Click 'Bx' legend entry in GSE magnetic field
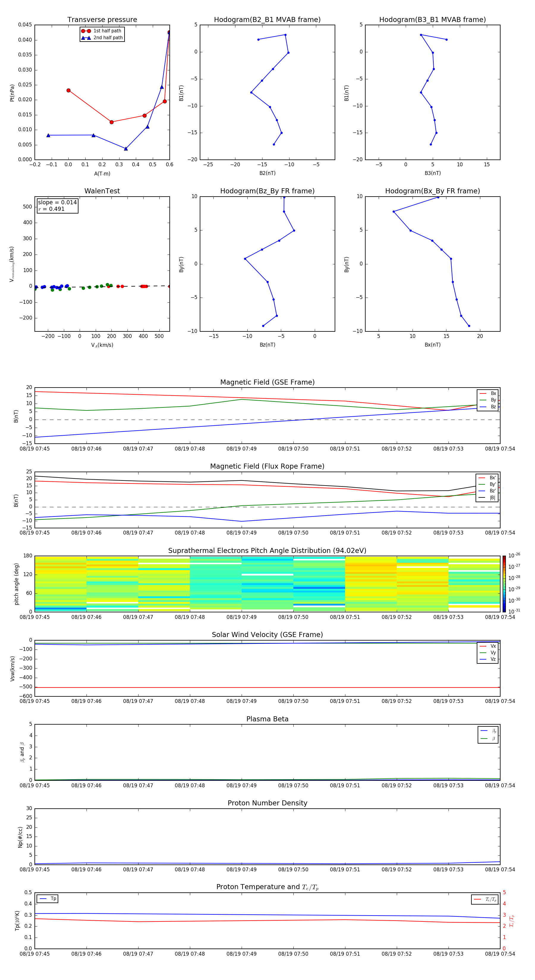This screenshot has width=535, height=980. (x=488, y=394)
